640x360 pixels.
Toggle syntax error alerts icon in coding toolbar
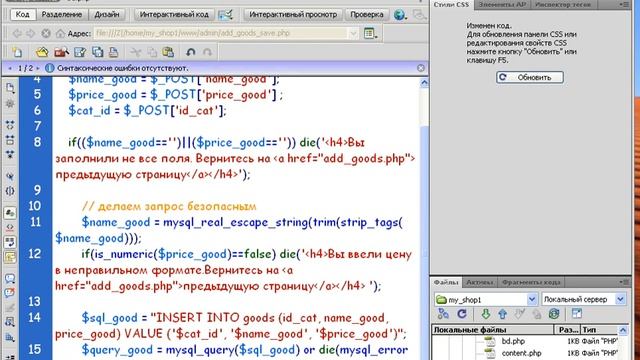[x=10, y=257]
